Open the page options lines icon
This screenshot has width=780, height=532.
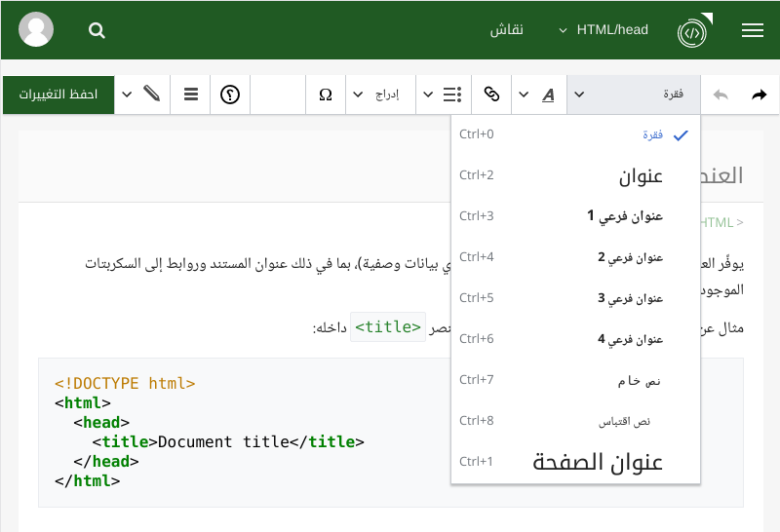(190, 95)
